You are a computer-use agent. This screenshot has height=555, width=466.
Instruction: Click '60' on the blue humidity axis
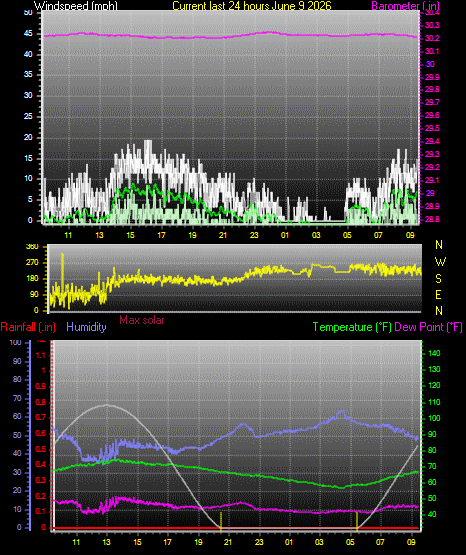[x=17, y=417]
